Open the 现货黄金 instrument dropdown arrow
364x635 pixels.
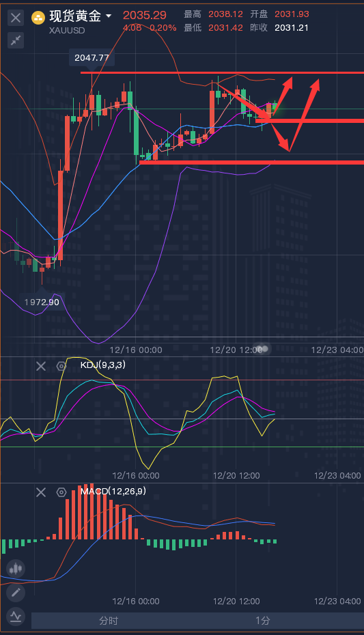[x=108, y=16]
